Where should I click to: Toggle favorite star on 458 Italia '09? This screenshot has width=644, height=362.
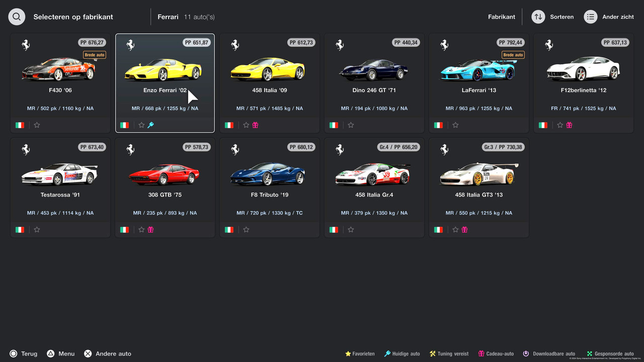point(246,125)
